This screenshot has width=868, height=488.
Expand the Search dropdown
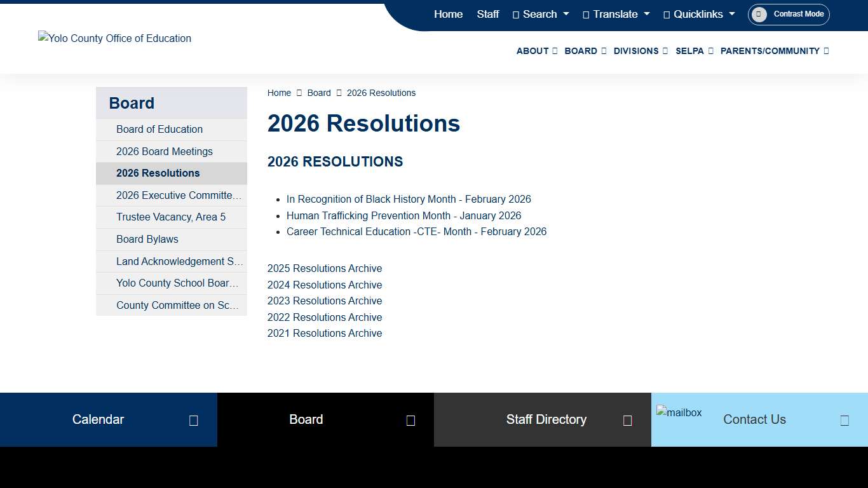coord(541,14)
